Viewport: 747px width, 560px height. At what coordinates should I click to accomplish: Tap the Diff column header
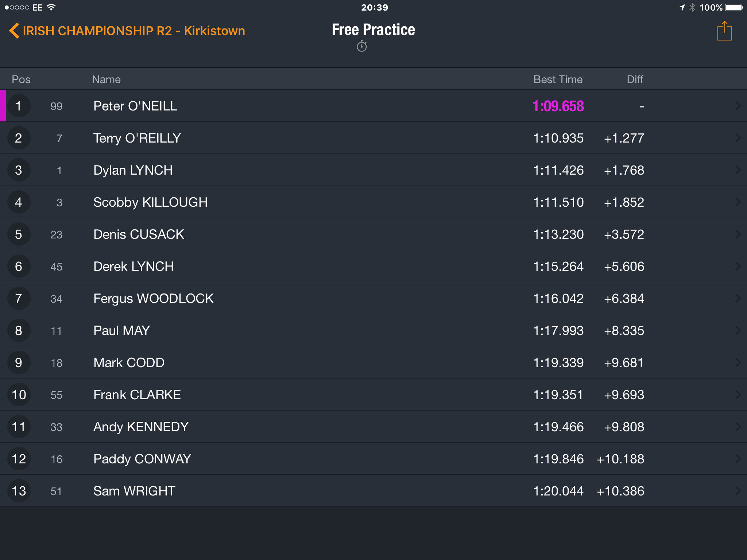(x=635, y=79)
